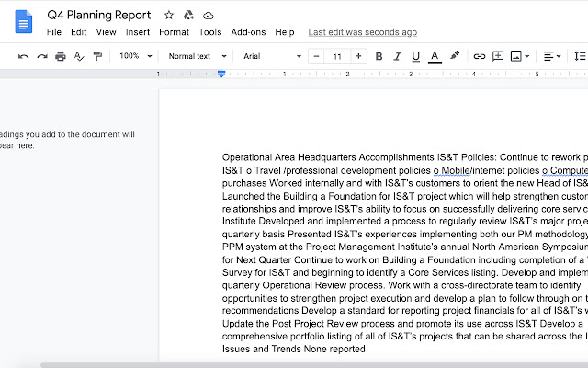Open the Add-ons menu
Screen dimensions: 588x368
248,32
